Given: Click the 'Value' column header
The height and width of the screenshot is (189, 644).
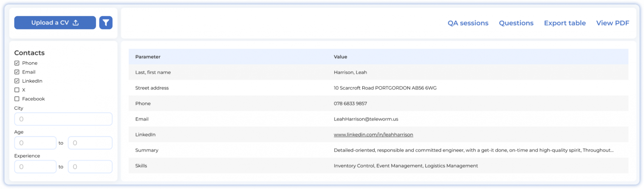Looking at the screenshot, I should 340,57.
